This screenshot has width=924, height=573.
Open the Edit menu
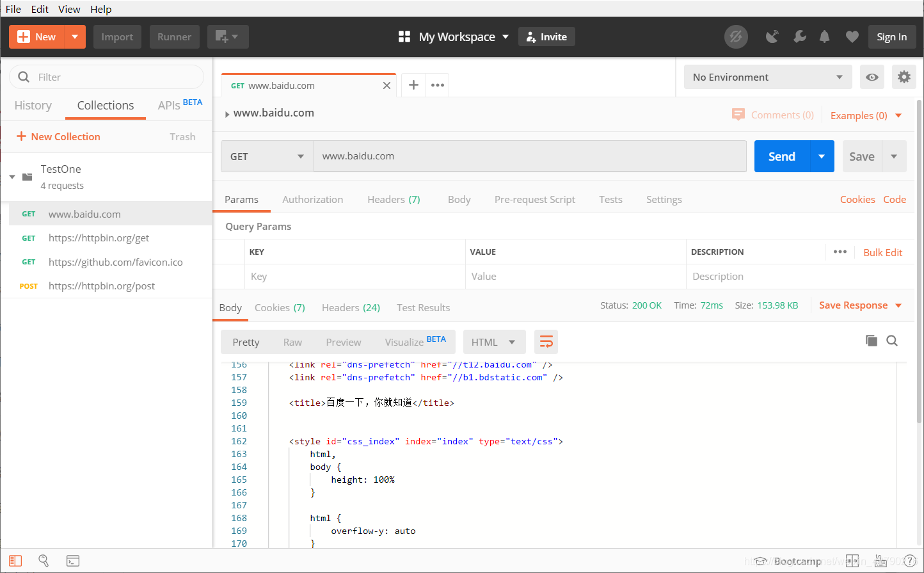click(40, 9)
